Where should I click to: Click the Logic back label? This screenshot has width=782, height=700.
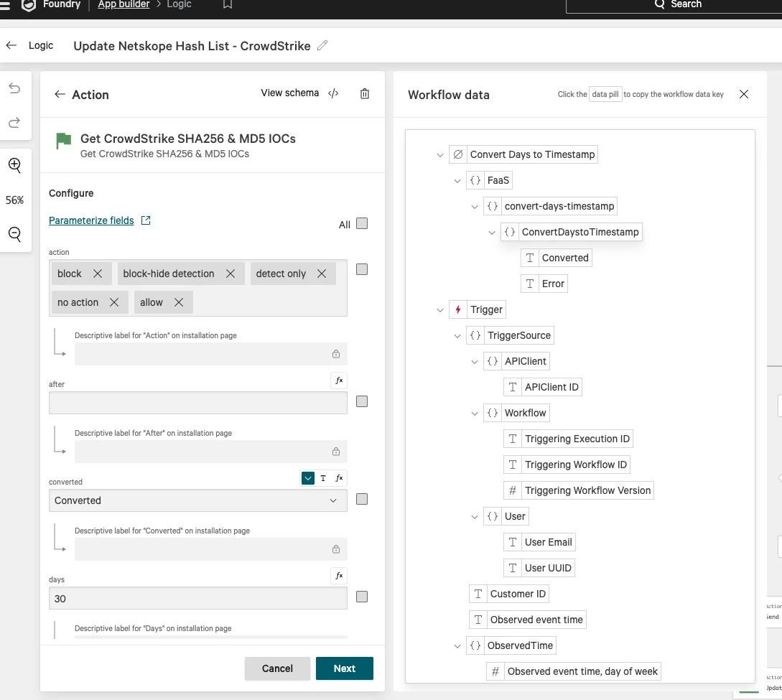41,45
